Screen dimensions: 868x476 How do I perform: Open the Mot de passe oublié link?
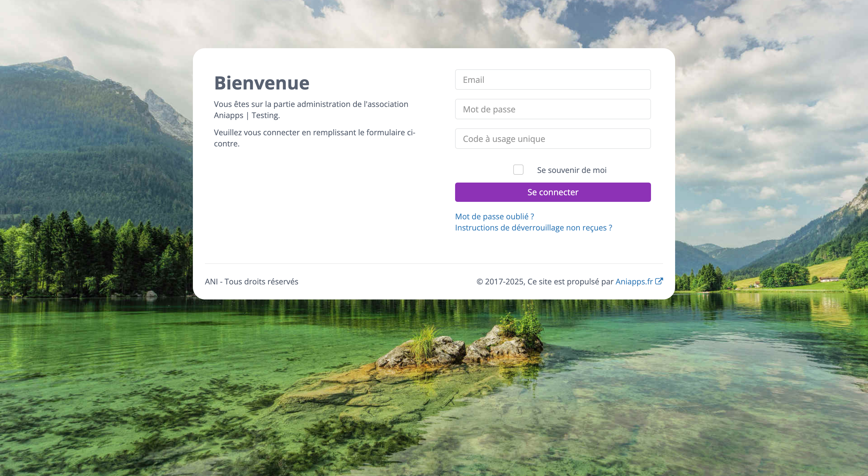tap(494, 216)
